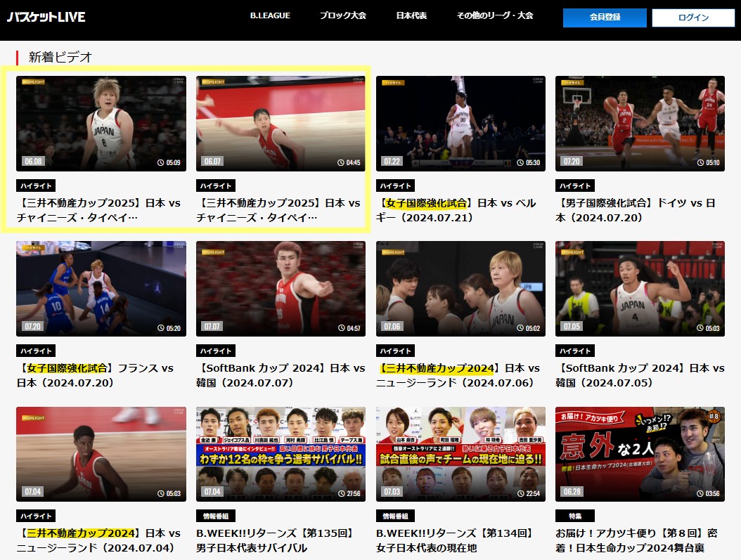The height and width of the screenshot is (560, 741).
Task: Open SoftBank カップ 2024 (2024.07.05) title
Action: [x=640, y=375]
